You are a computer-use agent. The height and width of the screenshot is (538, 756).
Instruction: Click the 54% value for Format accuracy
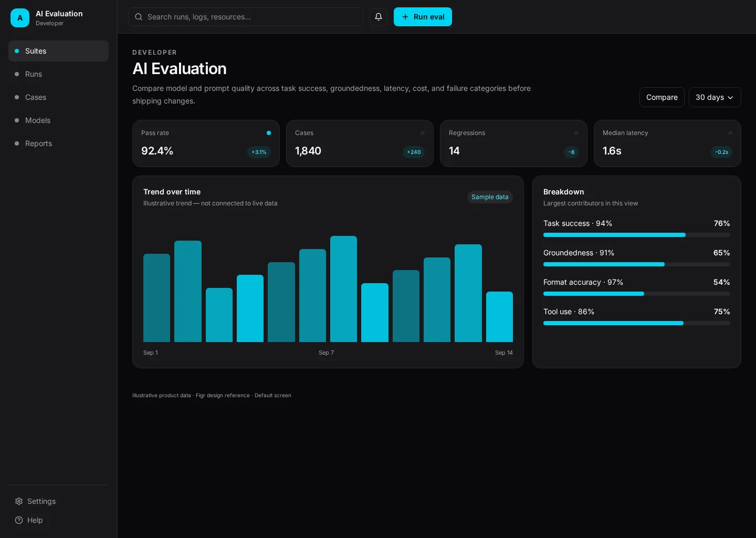click(722, 282)
